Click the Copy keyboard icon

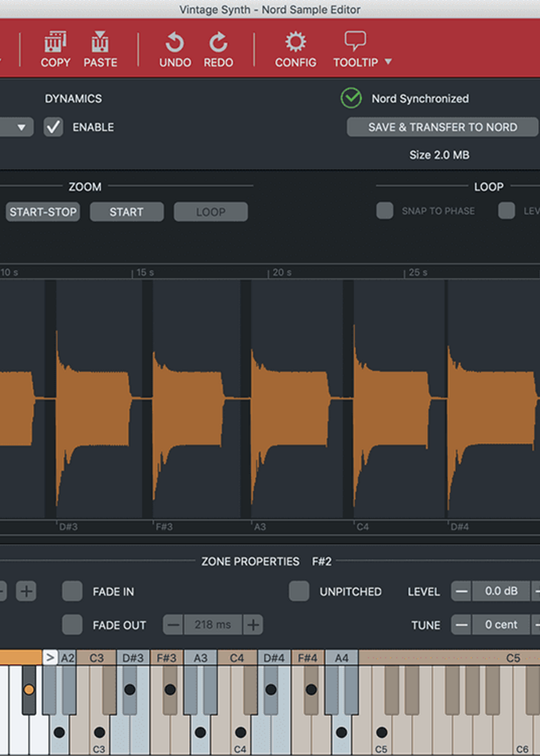[x=55, y=42]
